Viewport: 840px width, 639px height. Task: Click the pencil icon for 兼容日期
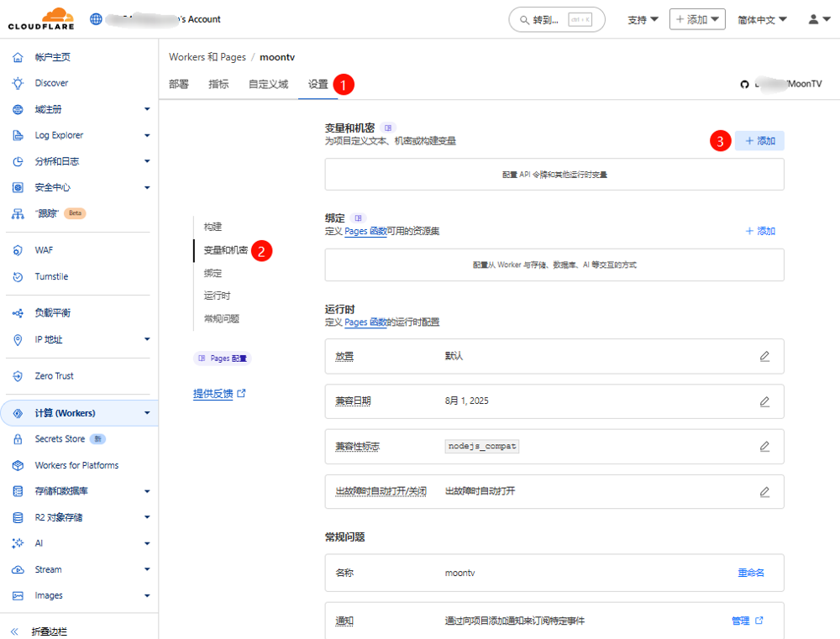pyautogui.click(x=764, y=401)
